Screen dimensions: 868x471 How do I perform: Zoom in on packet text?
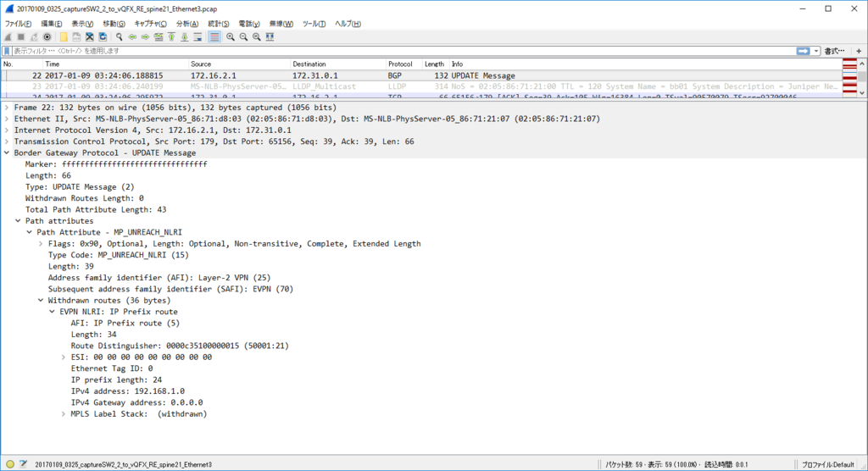(x=231, y=37)
